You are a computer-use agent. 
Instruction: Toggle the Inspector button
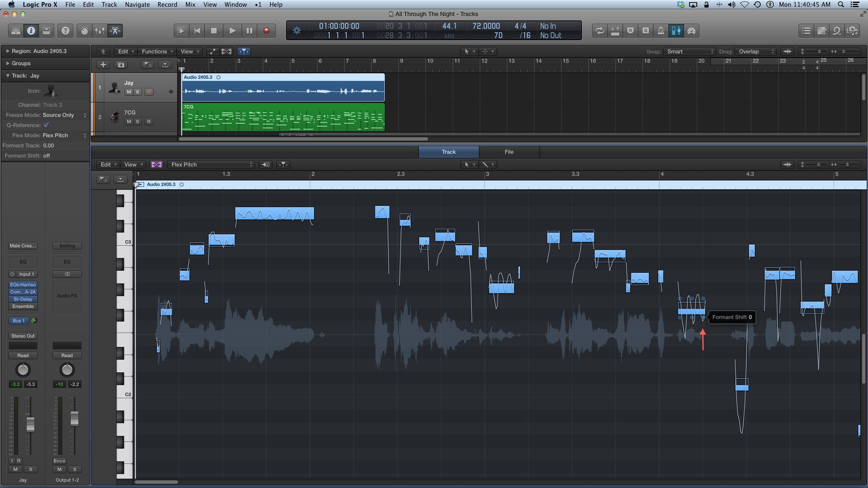(31, 30)
